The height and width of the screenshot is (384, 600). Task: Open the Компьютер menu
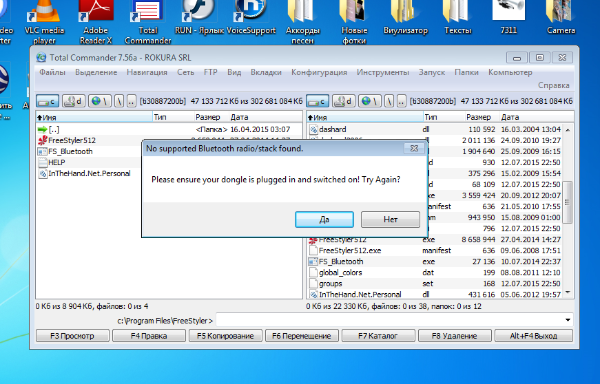[510, 72]
